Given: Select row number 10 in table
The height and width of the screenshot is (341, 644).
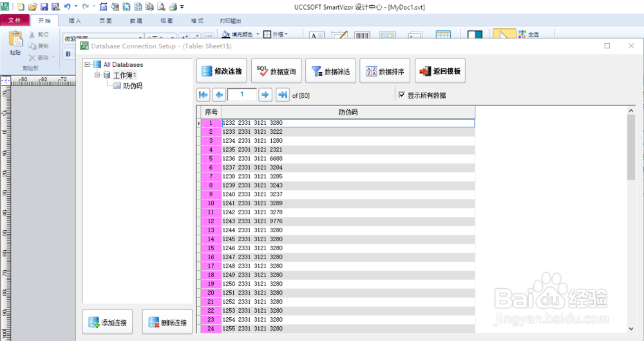Looking at the screenshot, I should (x=211, y=203).
